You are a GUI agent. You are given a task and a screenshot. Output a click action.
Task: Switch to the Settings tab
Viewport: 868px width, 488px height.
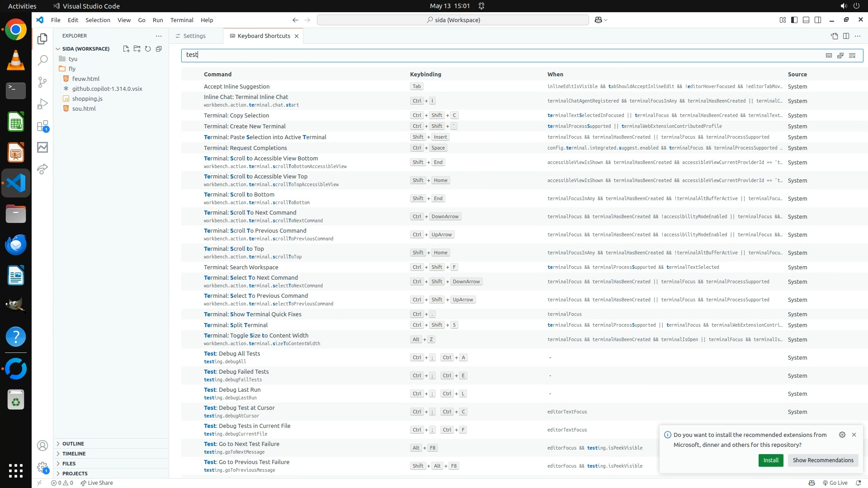pyautogui.click(x=194, y=36)
